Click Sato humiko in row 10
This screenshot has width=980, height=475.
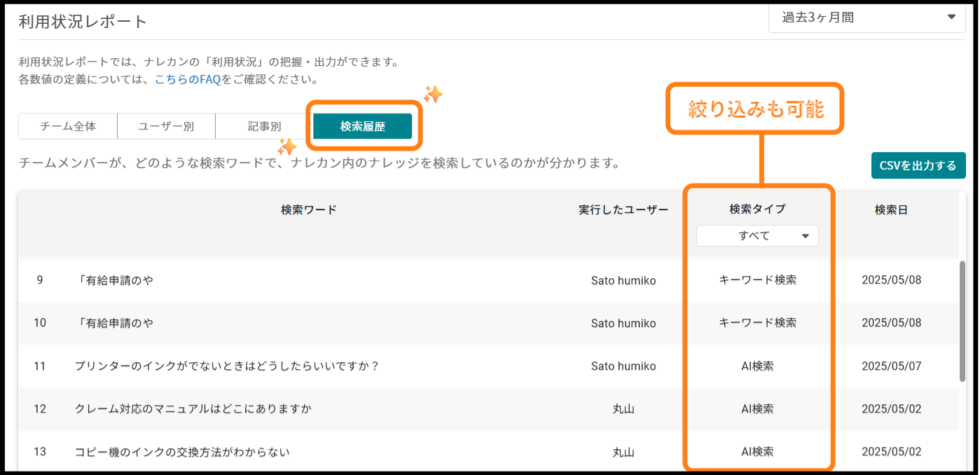coord(623,323)
